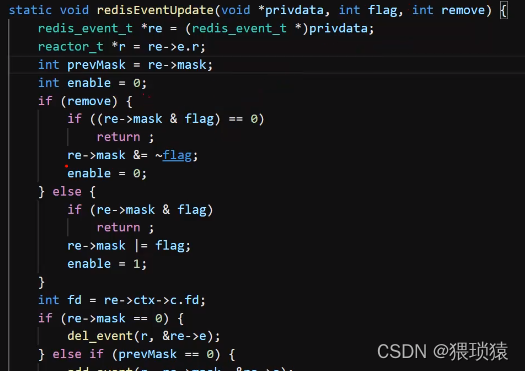
Task: Click the "} else {" line
Action: click(67, 192)
